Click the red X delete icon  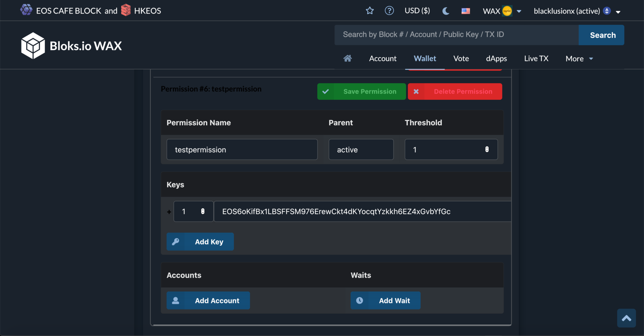point(416,92)
